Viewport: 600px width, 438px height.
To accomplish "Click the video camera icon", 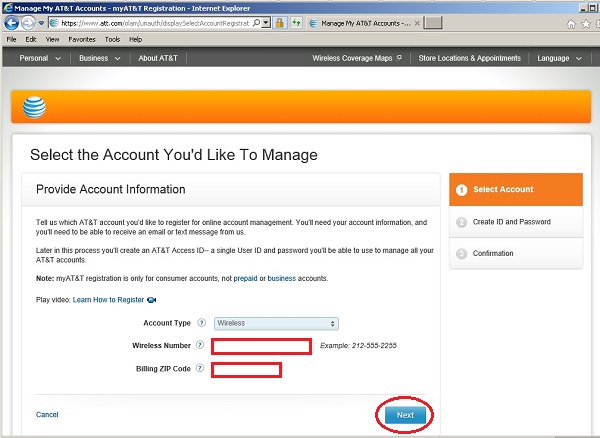I will coord(152,300).
